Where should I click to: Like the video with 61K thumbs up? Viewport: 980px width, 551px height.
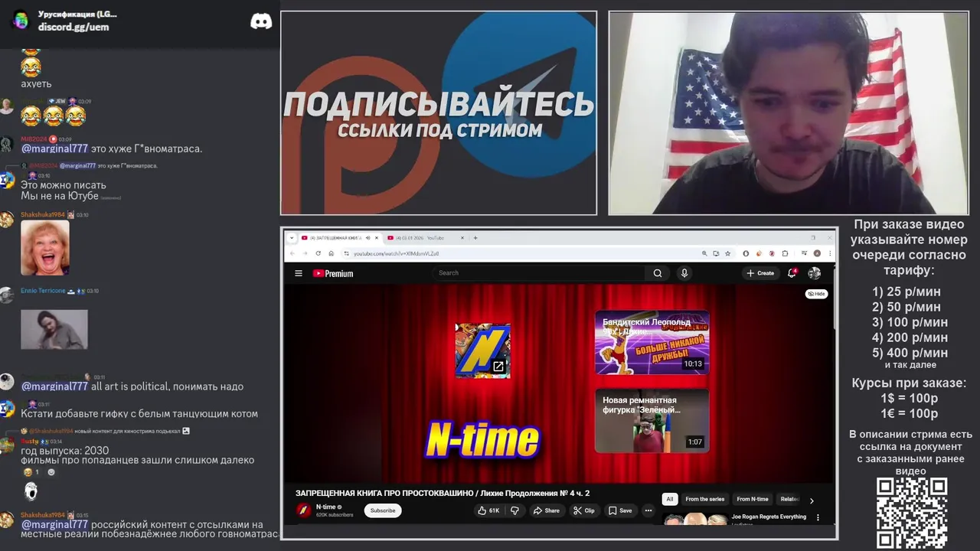pyautogui.click(x=488, y=510)
